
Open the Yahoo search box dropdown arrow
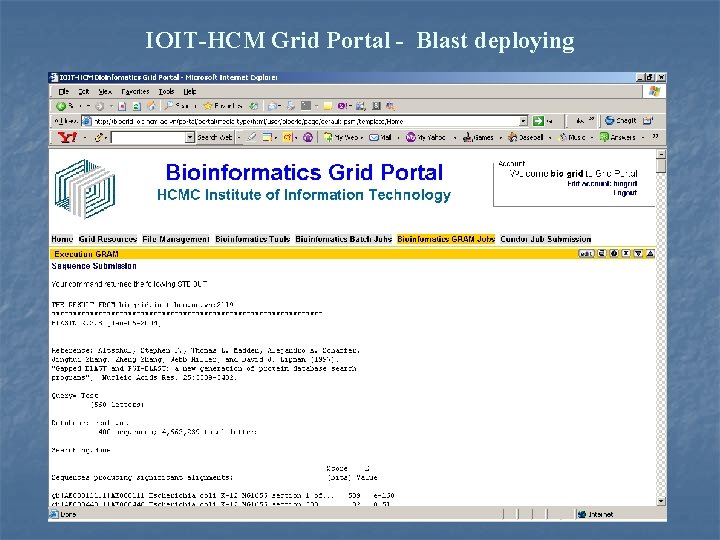click(190, 137)
